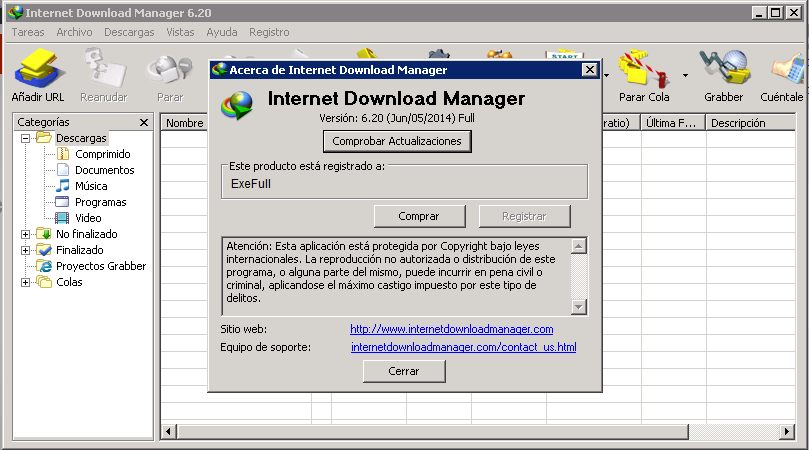
Task: Open the contact_us.html support link
Action: 463,347
